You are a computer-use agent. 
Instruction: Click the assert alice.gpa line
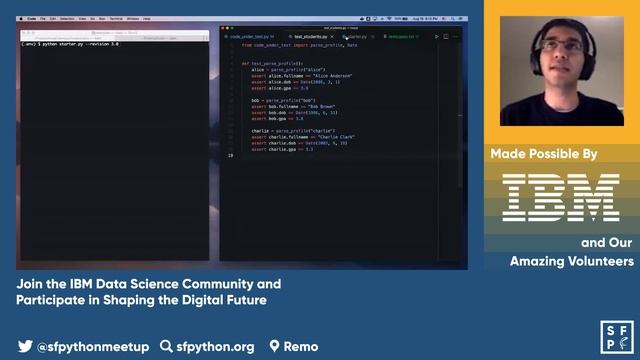point(280,88)
